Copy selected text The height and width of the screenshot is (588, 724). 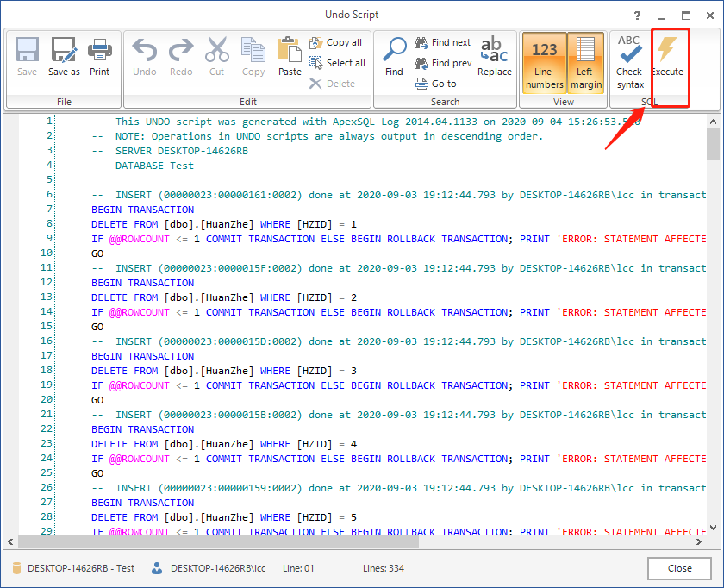253,56
